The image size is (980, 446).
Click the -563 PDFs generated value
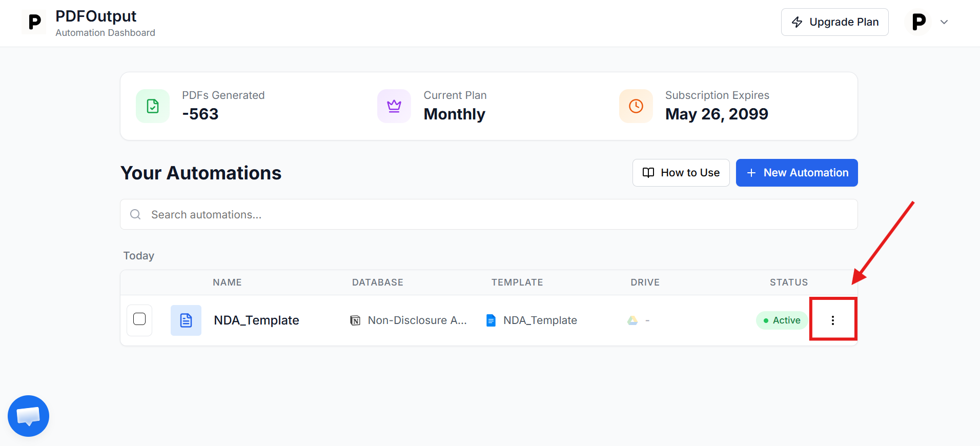200,114
